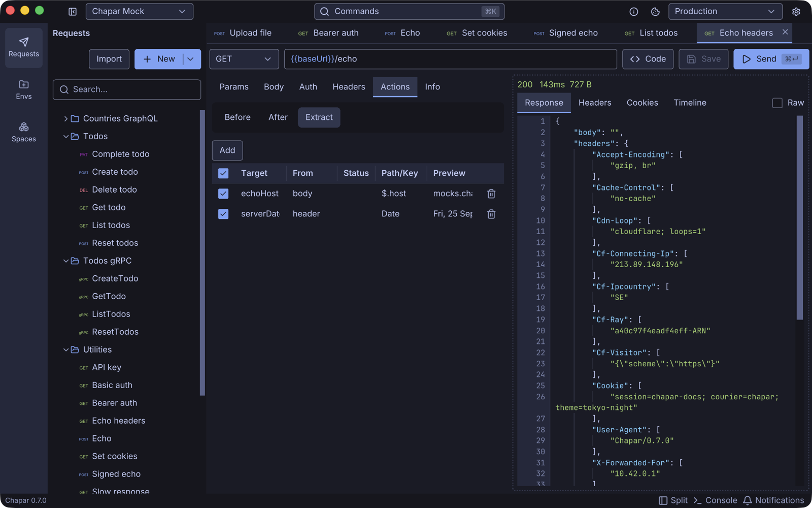This screenshot has width=812, height=508.
Task: Click the theme palette icon in title bar
Action: [x=655, y=12]
